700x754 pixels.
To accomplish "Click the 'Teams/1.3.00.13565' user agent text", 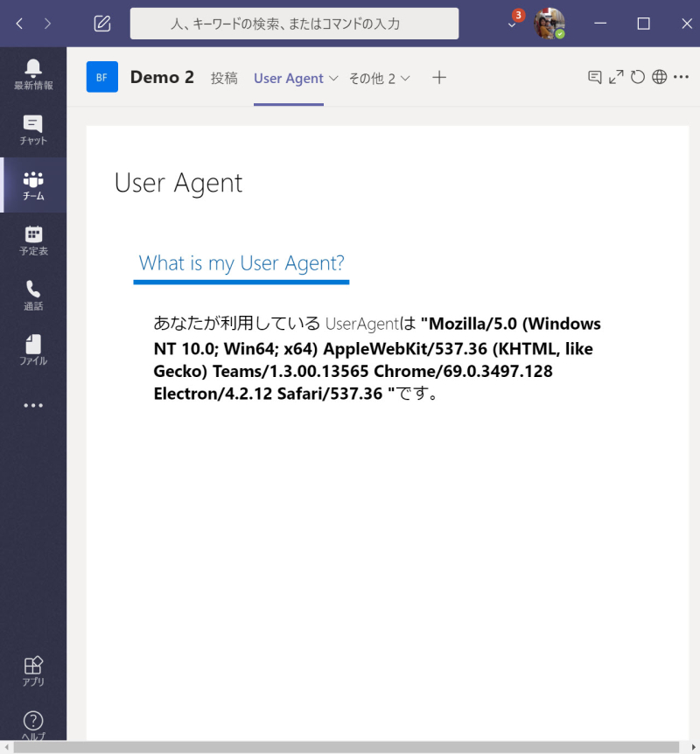I will point(290,371).
